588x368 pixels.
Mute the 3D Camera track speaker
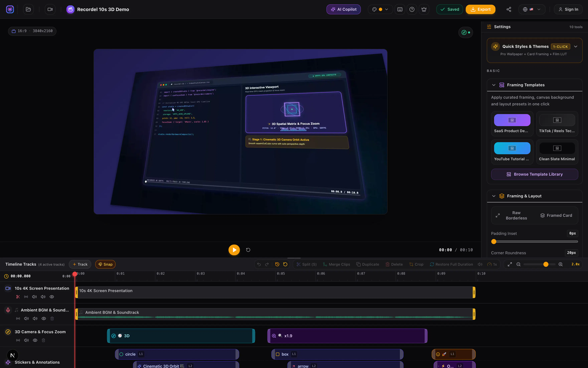point(27,340)
